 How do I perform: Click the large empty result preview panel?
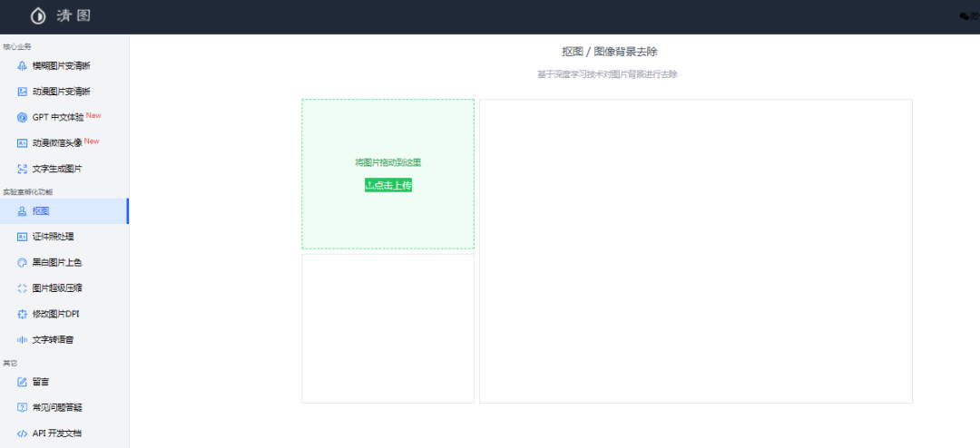[x=695, y=251]
